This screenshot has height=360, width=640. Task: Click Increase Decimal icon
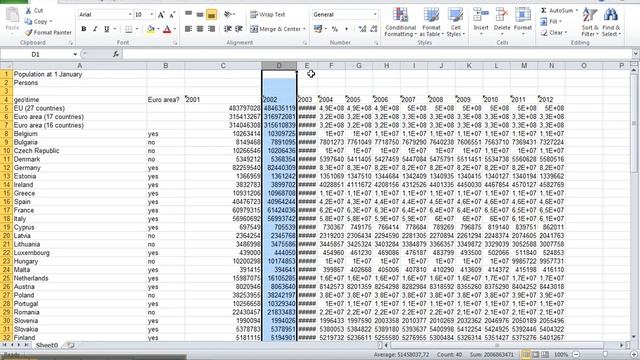click(362, 29)
